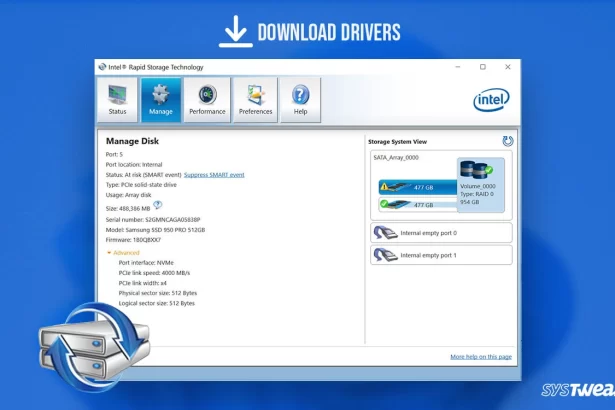The width and height of the screenshot is (615, 410).
Task: Refresh the Storage System View
Action: click(507, 141)
